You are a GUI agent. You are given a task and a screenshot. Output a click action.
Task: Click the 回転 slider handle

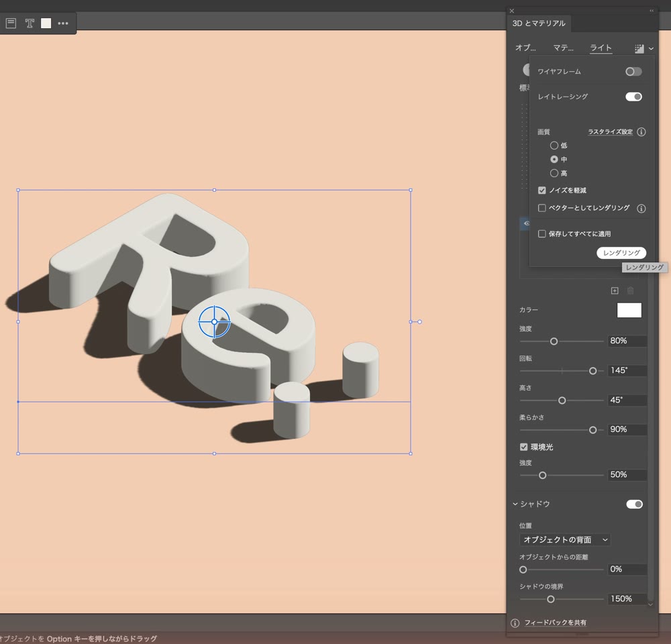[592, 371]
